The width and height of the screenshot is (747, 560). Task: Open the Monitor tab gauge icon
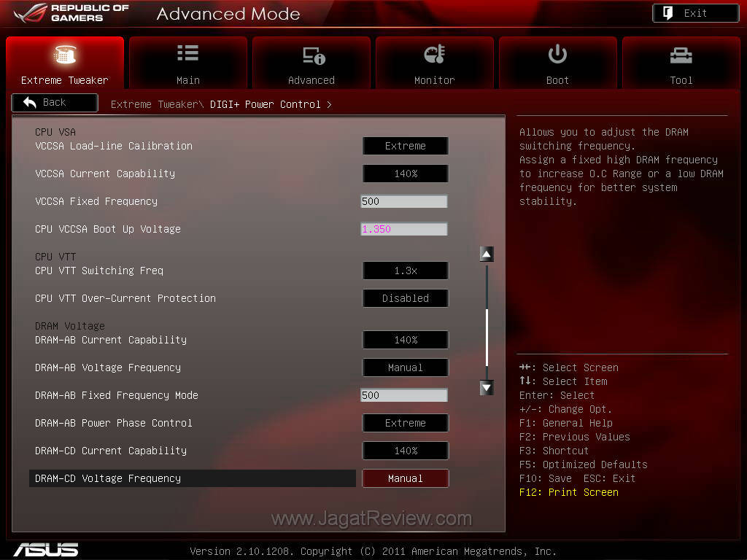pos(435,55)
